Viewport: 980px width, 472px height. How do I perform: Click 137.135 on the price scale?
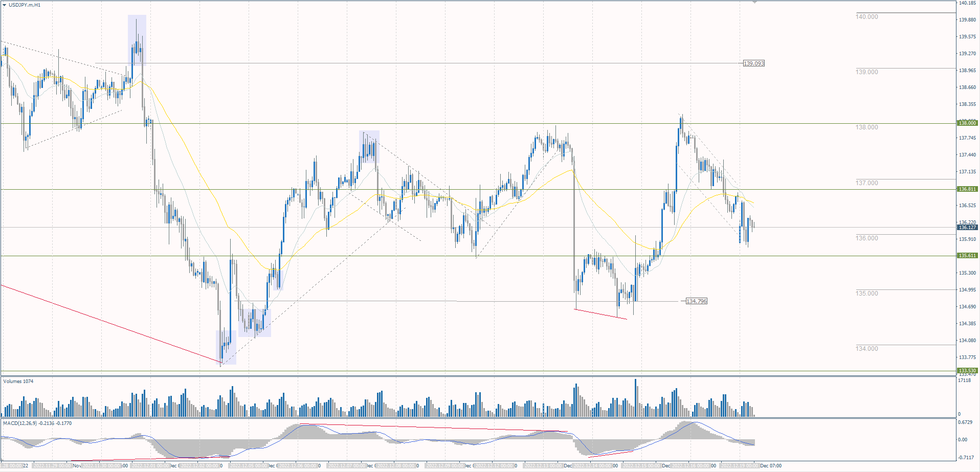click(x=967, y=172)
